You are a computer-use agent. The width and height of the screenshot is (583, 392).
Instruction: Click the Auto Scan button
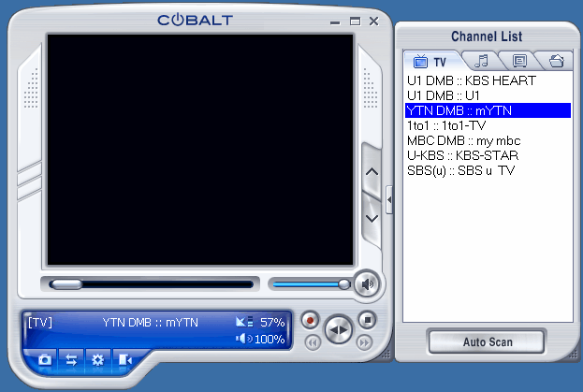487,341
